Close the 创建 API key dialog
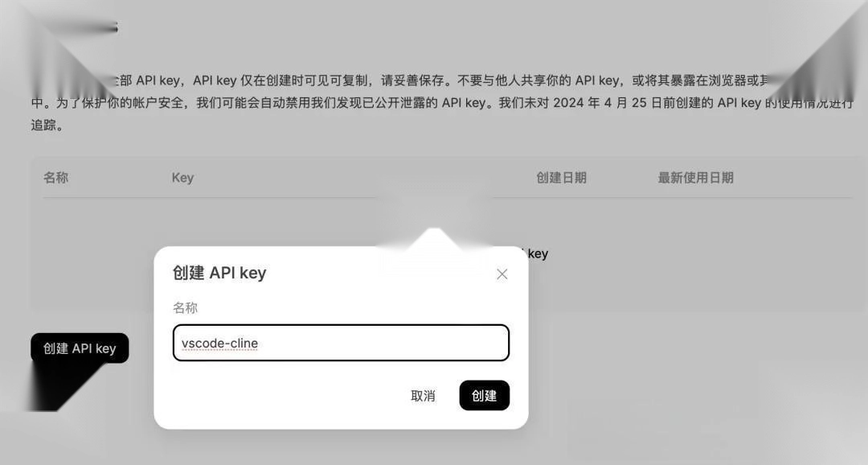This screenshot has width=868, height=465. [x=502, y=274]
